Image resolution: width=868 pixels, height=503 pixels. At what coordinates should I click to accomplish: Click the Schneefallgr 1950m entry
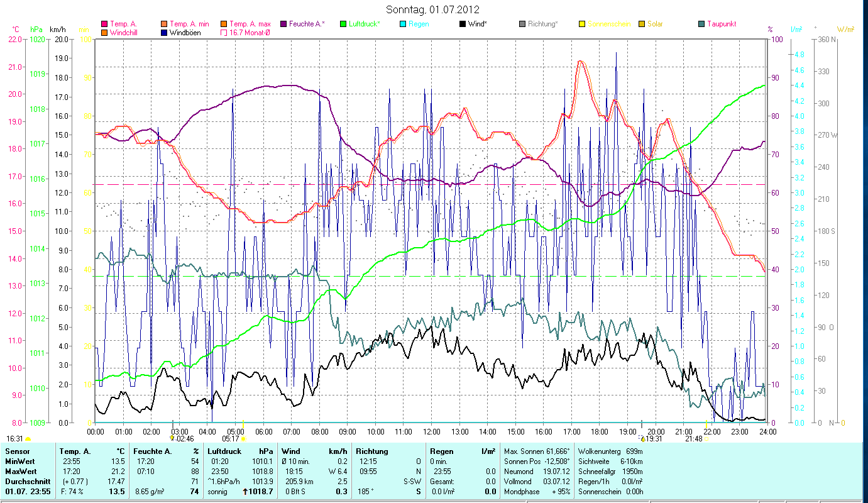[610, 472]
